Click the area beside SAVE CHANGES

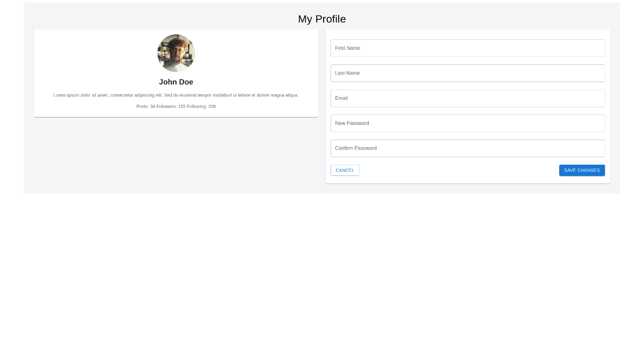click(x=510, y=170)
